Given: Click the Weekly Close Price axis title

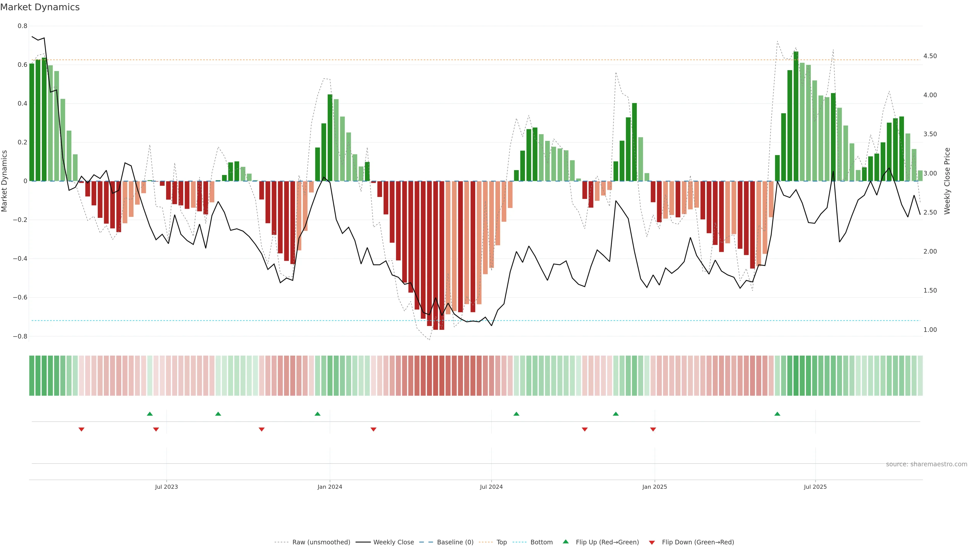Looking at the screenshot, I should pyautogui.click(x=947, y=181).
